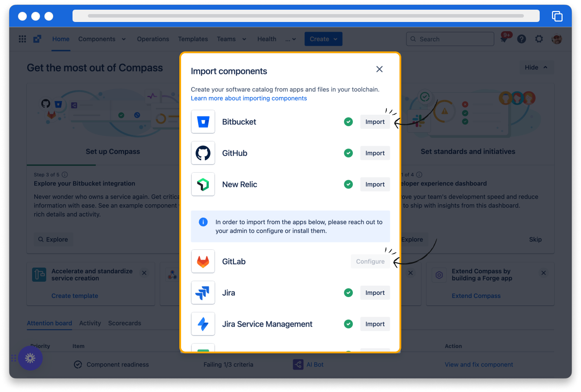Viewport: 581px width, 392px height.
Task: Click the Component readiness item text
Action: [x=118, y=364]
